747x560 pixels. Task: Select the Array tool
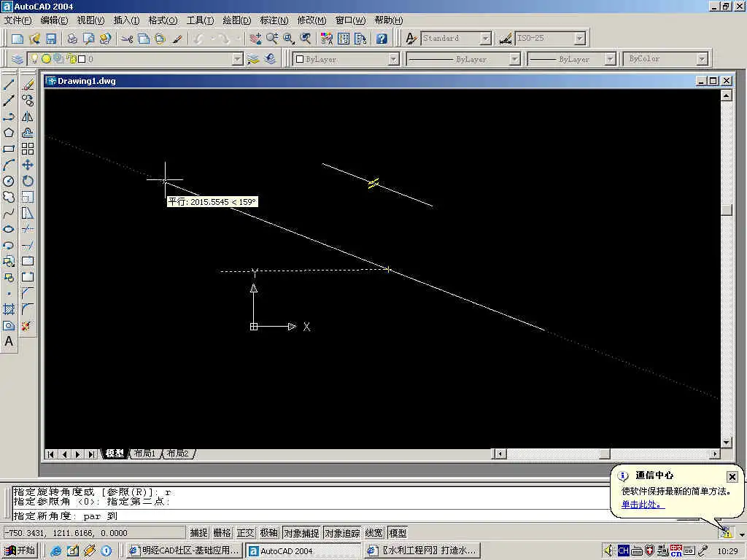click(28, 149)
